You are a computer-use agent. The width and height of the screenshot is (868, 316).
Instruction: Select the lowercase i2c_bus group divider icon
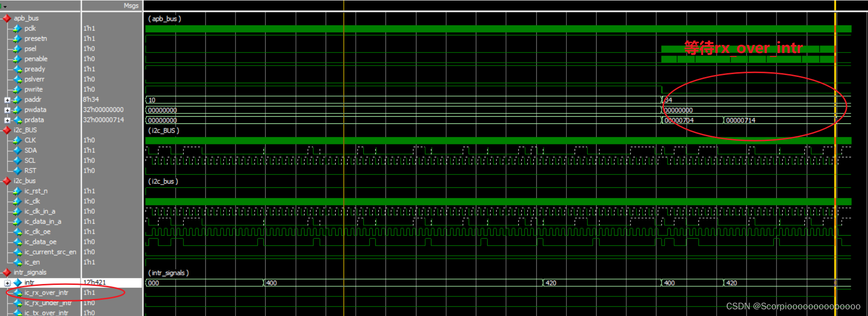point(7,181)
